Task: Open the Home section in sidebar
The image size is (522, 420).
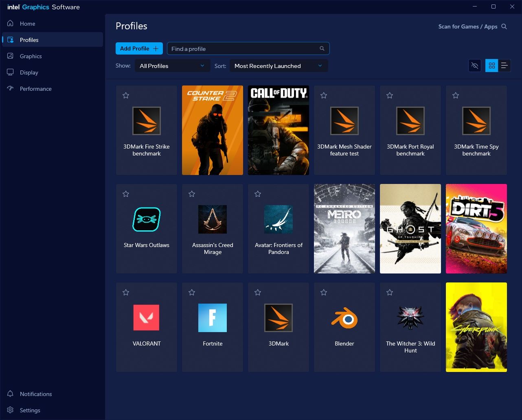Action: [53, 24]
